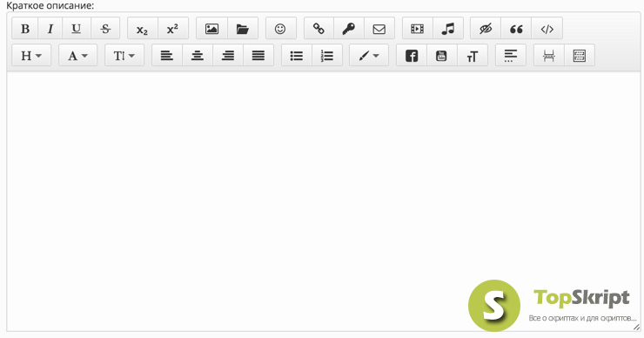Center-align the text

point(198,56)
